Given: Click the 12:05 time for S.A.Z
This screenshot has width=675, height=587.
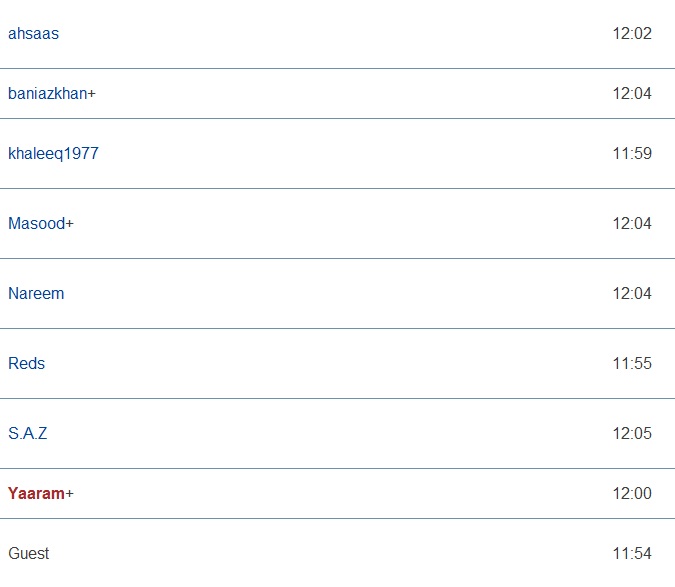Looking at the screenshot, I should tap(632, 434).
